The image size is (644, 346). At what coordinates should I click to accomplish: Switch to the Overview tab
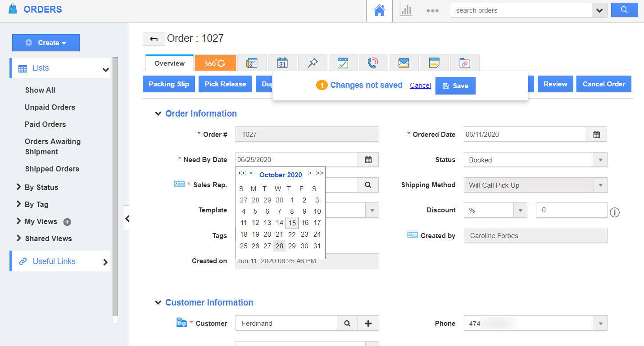pos(169,63)
